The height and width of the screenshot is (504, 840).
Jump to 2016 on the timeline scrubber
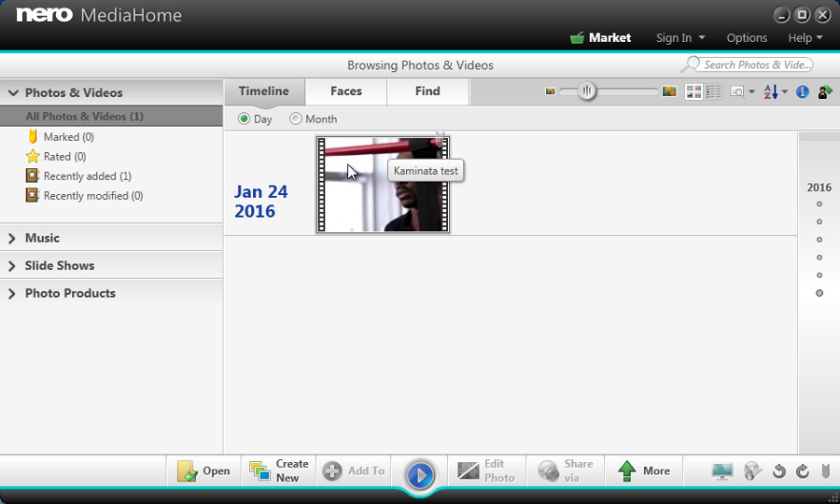coord(819,188)
